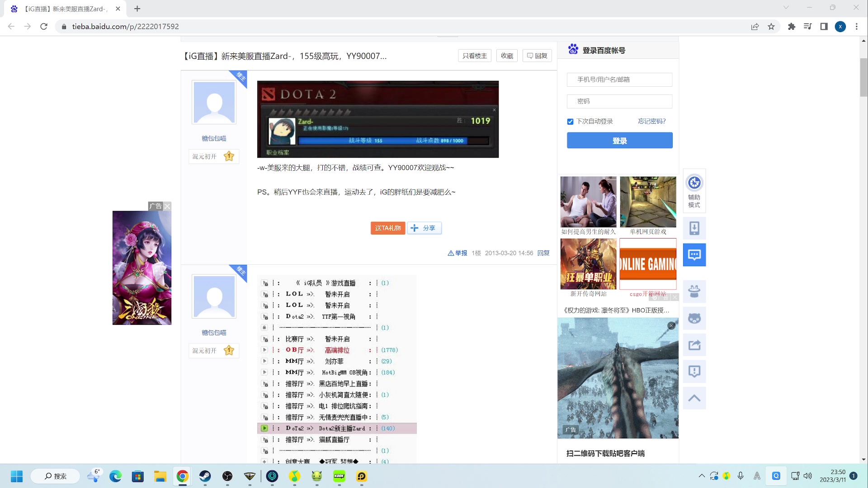Click 只看楼主 filter button
The image size is (868, 488).
(x=475, y=56)
